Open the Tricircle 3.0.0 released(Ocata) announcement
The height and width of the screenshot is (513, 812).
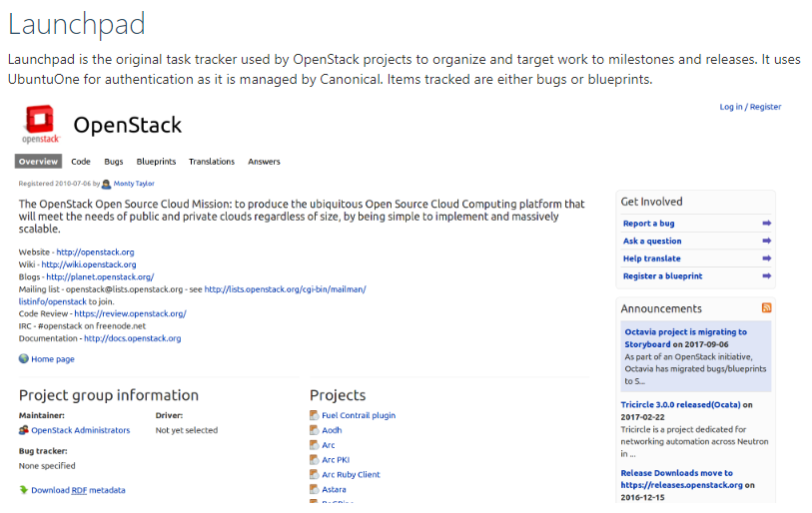680,405
